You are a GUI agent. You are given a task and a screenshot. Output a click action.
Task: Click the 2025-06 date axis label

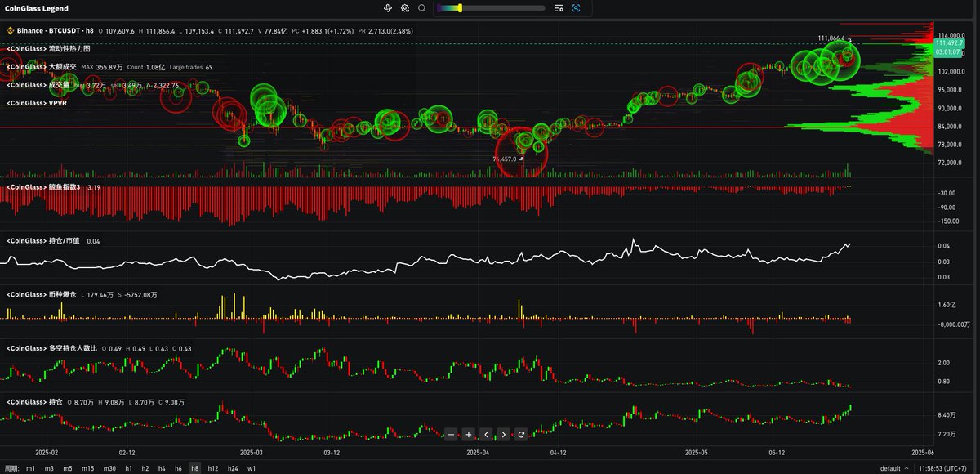point(921,452)
